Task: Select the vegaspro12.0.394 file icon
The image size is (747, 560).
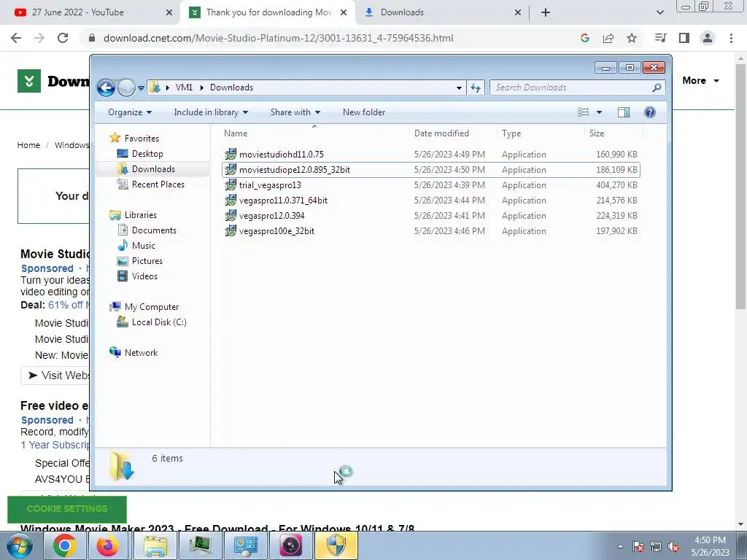Action: tap(231, 215)
